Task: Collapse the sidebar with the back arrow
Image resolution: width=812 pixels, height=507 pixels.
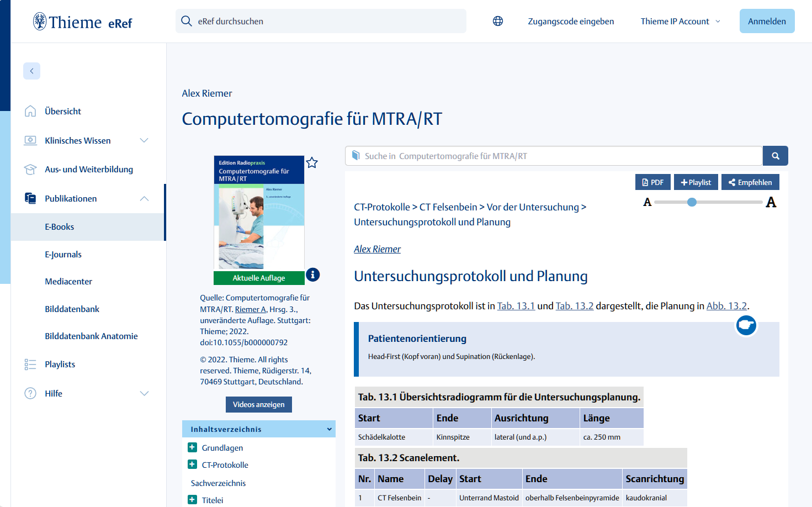Action: pyautogui.click(x=31, y=71)
